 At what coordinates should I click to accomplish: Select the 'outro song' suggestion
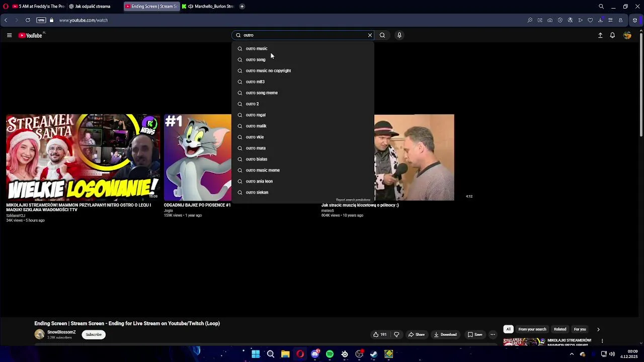(x=303, y=59)
